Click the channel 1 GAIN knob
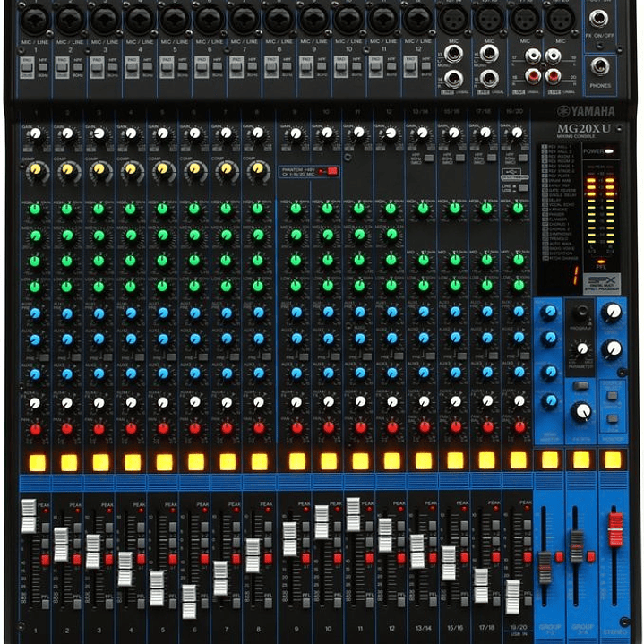 point(36,134)
